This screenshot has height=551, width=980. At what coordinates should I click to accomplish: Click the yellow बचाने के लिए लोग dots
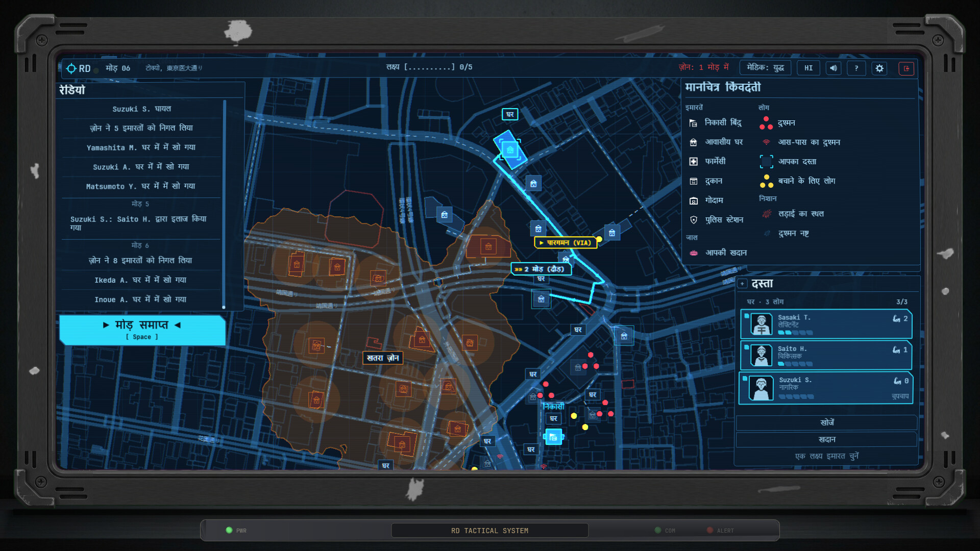click(x=766, y=181)
